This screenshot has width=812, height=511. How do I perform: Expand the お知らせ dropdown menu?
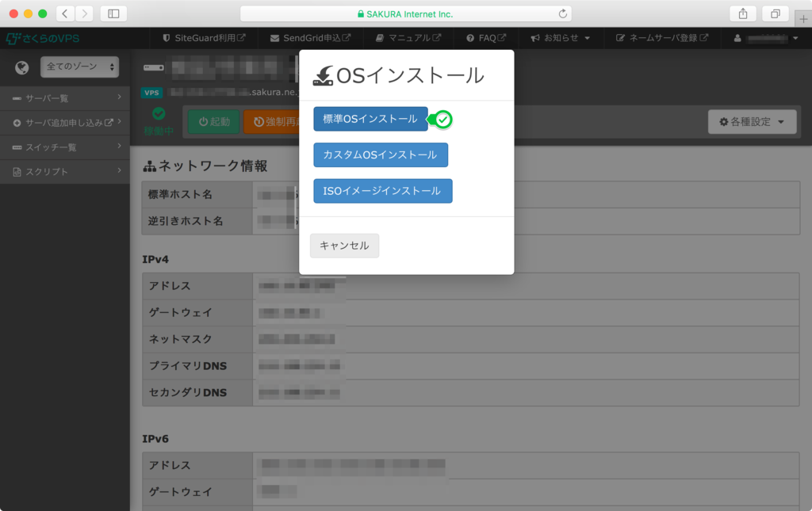[x=561, y=36]
